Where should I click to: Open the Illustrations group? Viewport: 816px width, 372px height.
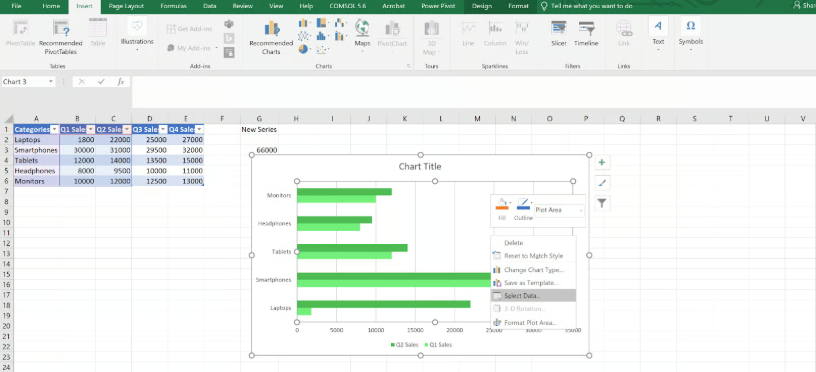pos(137,34)
